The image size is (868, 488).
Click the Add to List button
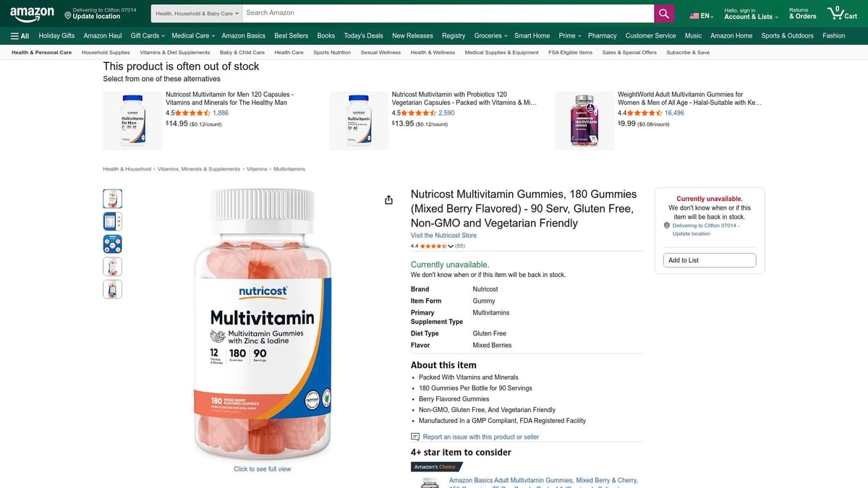point(709,260)
